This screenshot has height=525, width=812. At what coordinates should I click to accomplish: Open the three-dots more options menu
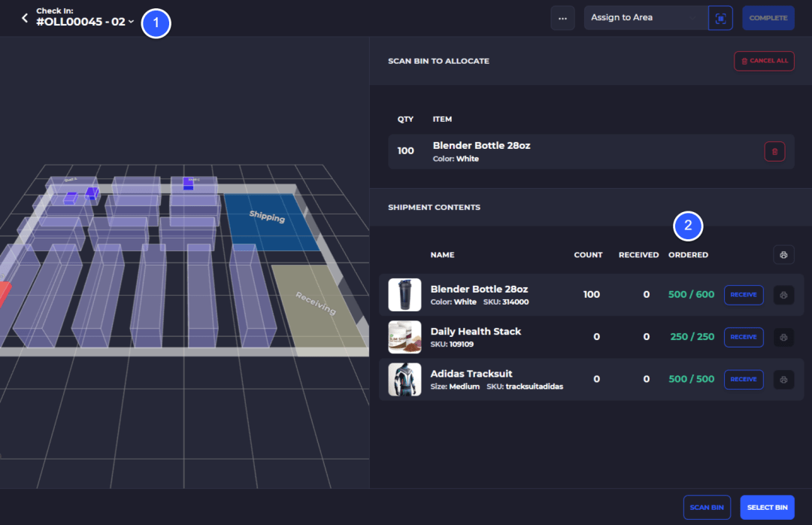pos(562,18)
